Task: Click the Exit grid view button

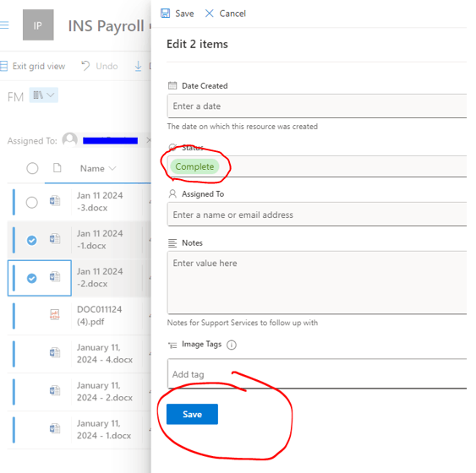Action: tap(33, 66)
